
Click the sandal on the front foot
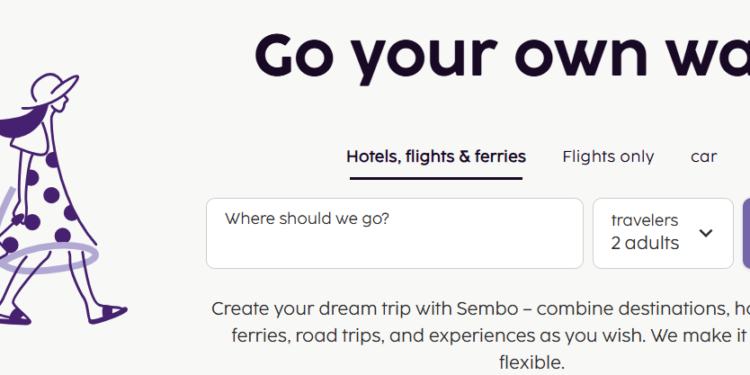pyautogui.click(x=108, y=314)
